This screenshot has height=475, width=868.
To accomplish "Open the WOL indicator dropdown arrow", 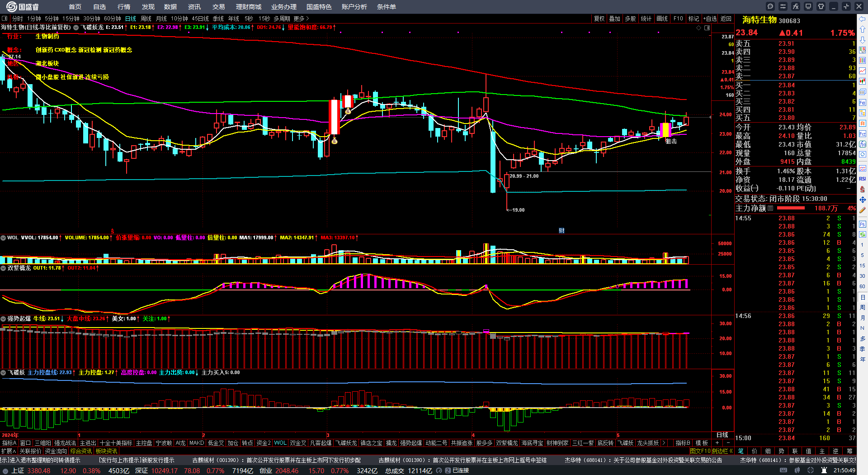I will pyautogui.click(x=3, y=237).
